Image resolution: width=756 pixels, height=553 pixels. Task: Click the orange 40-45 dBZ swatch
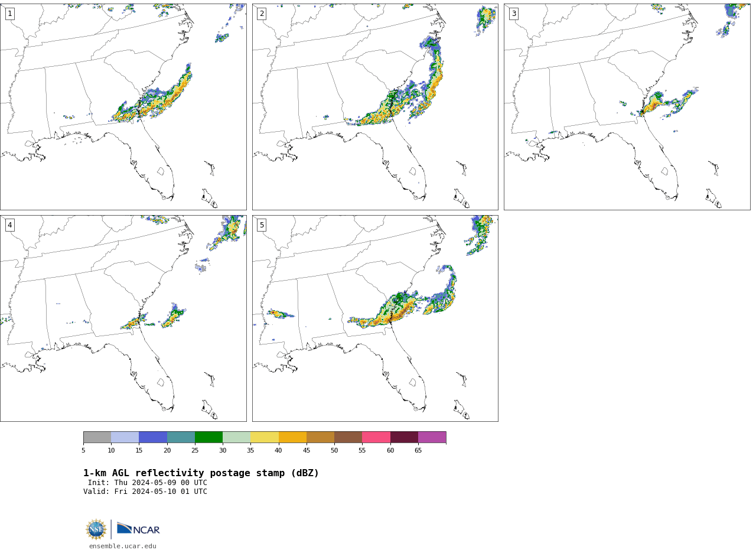(292, 437)
